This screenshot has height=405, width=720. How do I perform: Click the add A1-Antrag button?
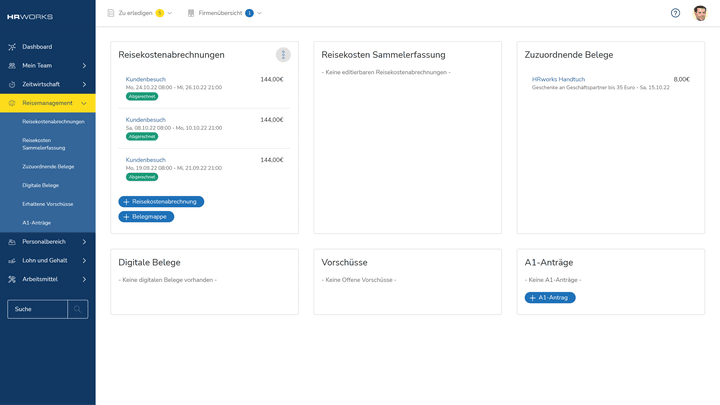point(550,298)
